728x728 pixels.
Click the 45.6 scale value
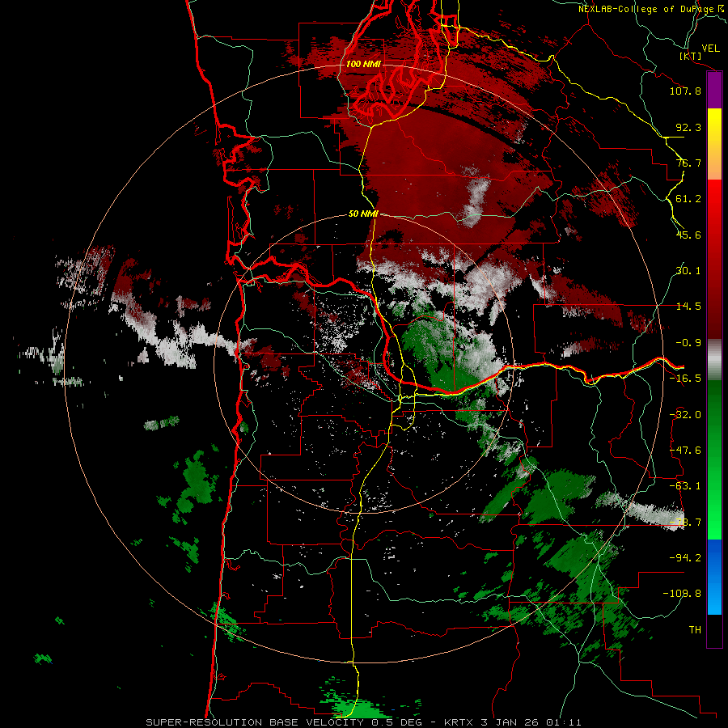[x=688, y=235]
